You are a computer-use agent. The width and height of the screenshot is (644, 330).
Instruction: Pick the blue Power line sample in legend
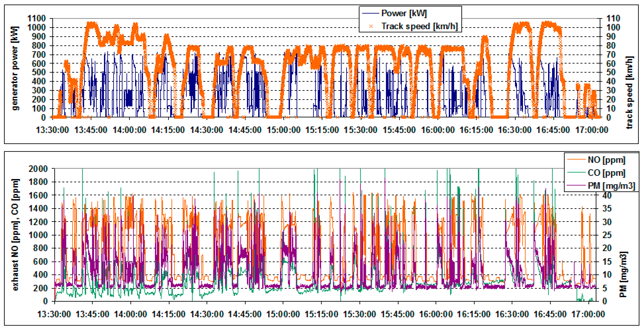(x=370, y=13)
